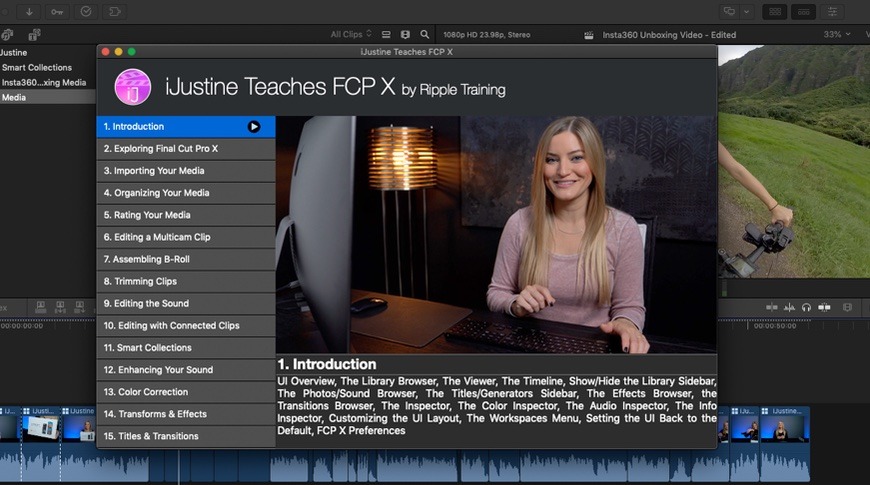Toggle the snapping icon

[x=825, y=307]
